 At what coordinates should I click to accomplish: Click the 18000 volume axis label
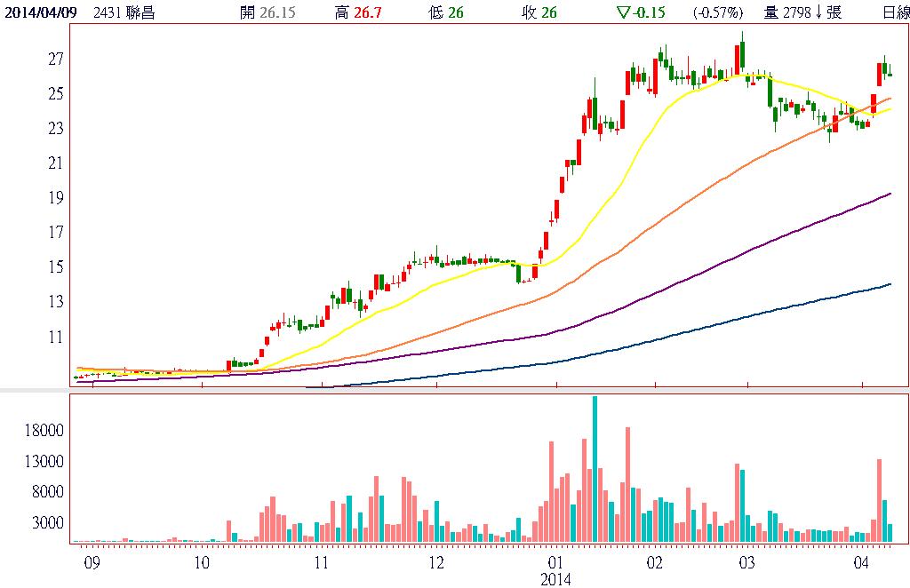click(43, 430)
